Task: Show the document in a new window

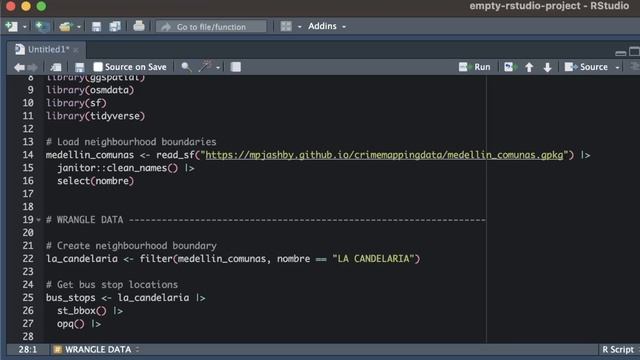Action: (56, 67)
